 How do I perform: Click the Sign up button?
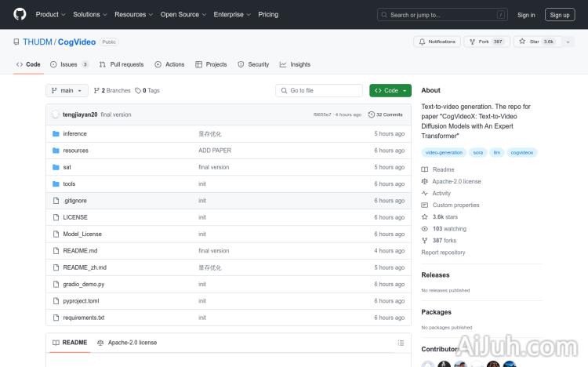pos(560,14)
